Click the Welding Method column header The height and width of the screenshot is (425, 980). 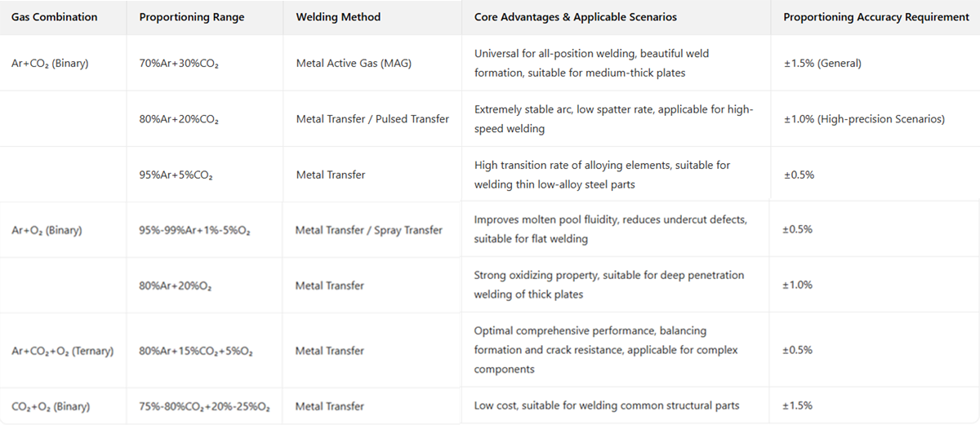[338, 17]
